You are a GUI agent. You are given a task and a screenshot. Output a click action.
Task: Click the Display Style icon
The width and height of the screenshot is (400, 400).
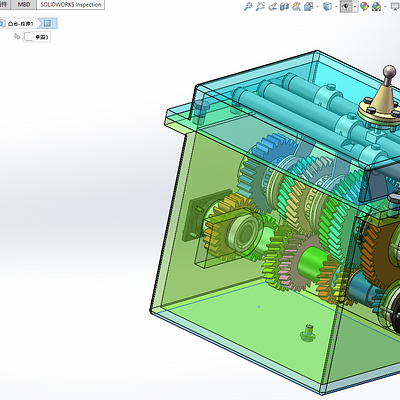pos(328,6)
